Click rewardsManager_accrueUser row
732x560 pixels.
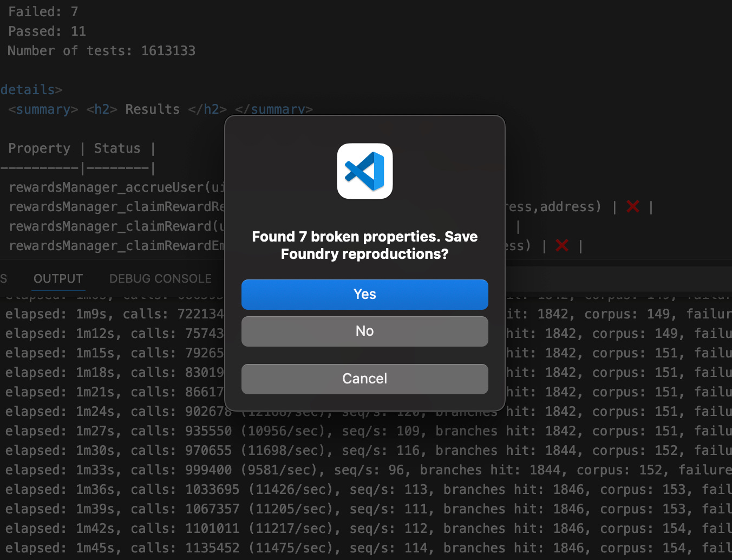pos(116,187)
